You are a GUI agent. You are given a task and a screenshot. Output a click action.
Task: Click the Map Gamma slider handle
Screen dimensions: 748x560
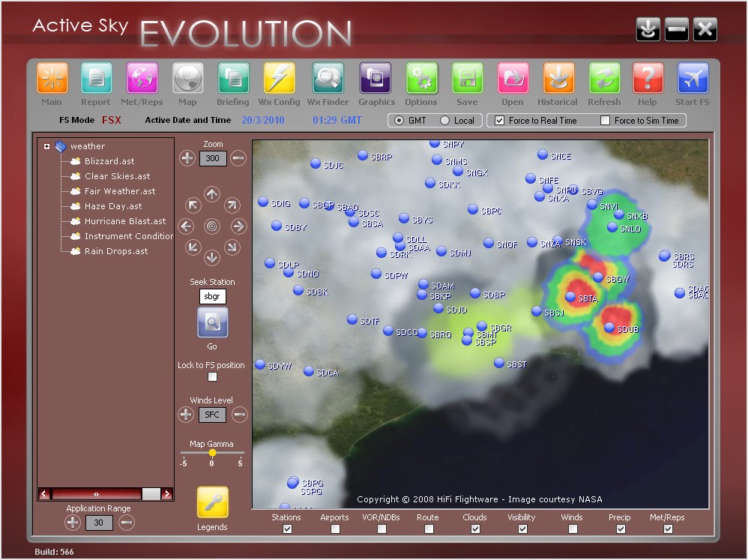coord(212,453)
